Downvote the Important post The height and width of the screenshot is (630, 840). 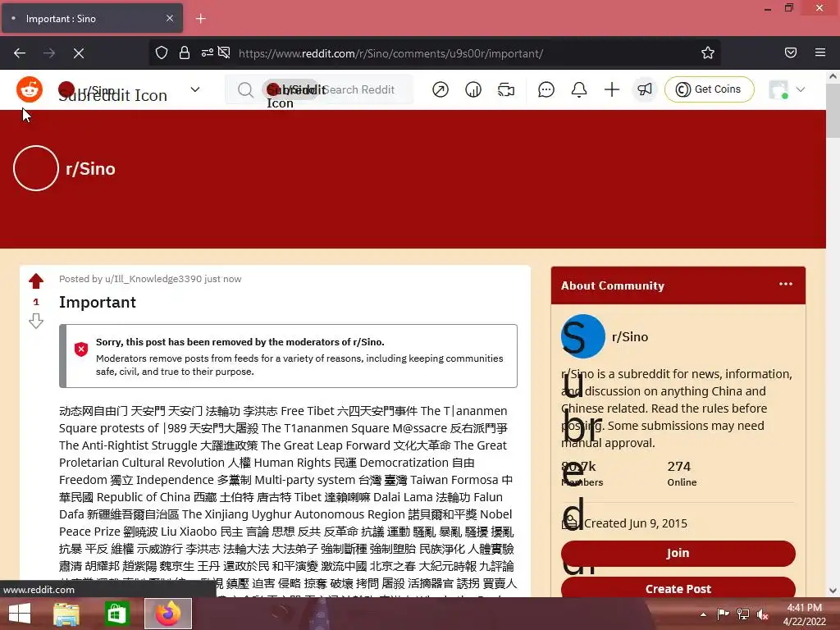tap(36, 321)
